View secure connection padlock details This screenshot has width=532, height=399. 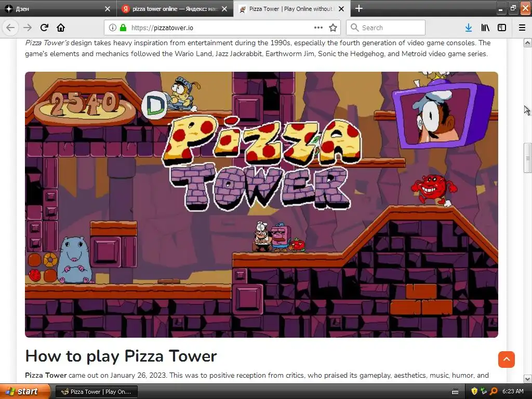[x=123, y=28]
